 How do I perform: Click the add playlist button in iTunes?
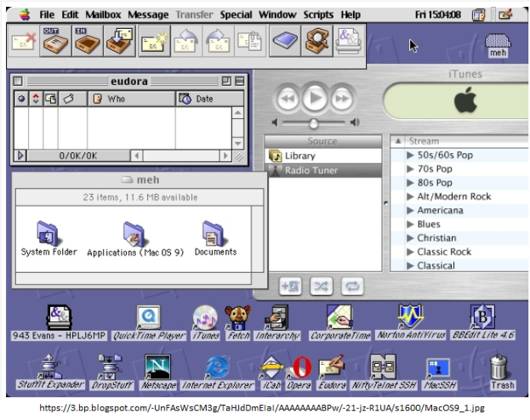pyautogui.click(x=290, y=286)
